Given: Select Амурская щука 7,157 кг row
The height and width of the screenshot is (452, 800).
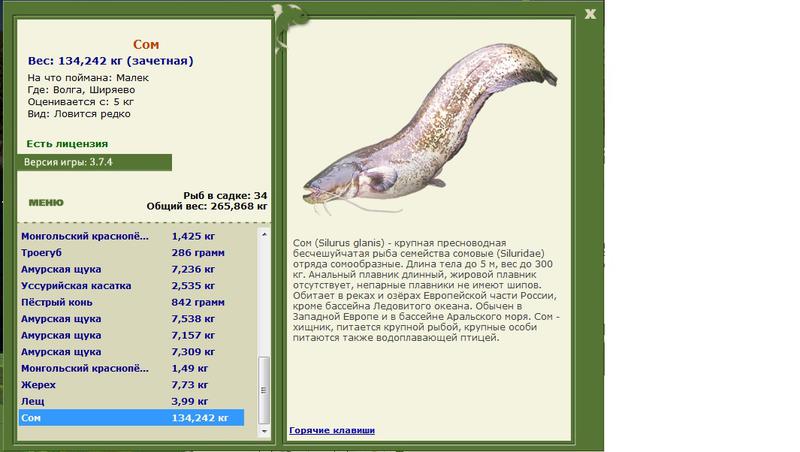Looking at the screenshot, I should (132, 335).
